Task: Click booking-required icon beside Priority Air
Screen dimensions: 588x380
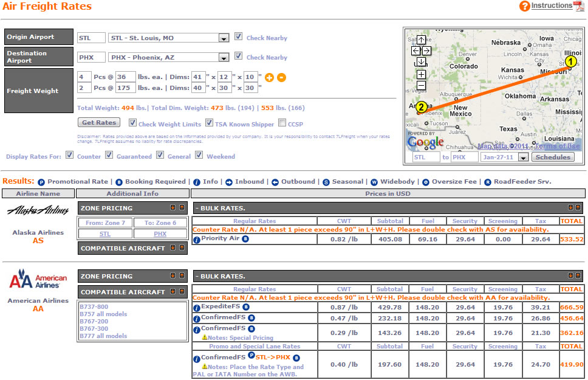Action: pos(245,239)
